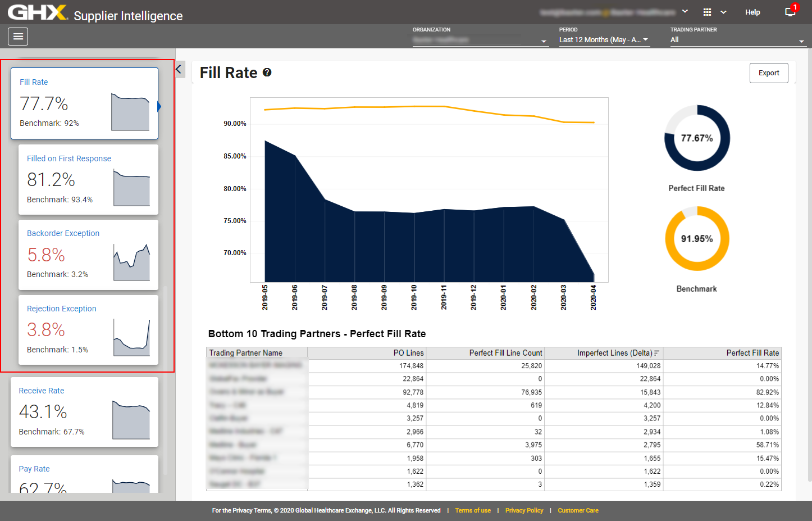
Task: Open the notifications monitor icon
Action: click(x=790, y=12)
